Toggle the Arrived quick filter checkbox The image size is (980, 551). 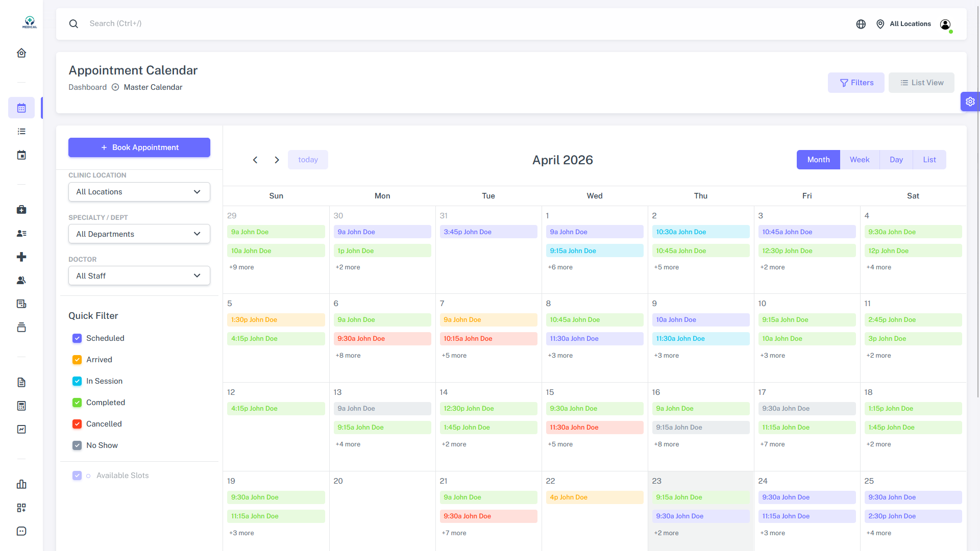tap(77, 360)
